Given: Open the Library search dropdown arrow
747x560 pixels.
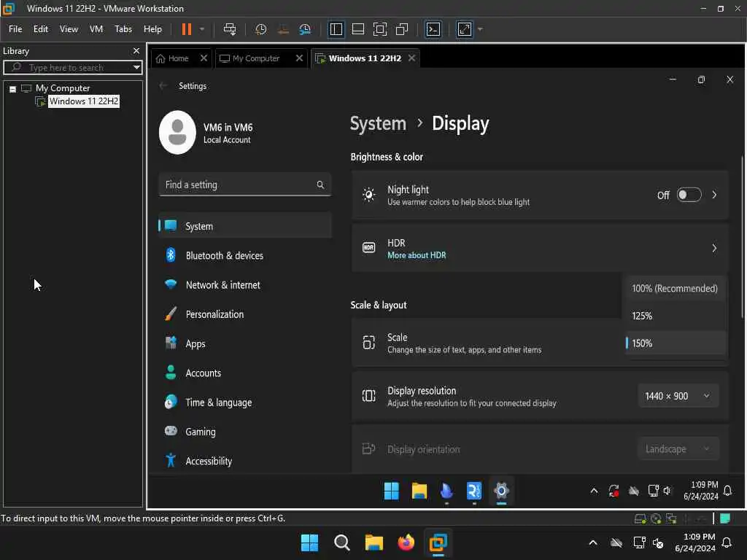Looking at the screenshot, I should coord(136,68).
